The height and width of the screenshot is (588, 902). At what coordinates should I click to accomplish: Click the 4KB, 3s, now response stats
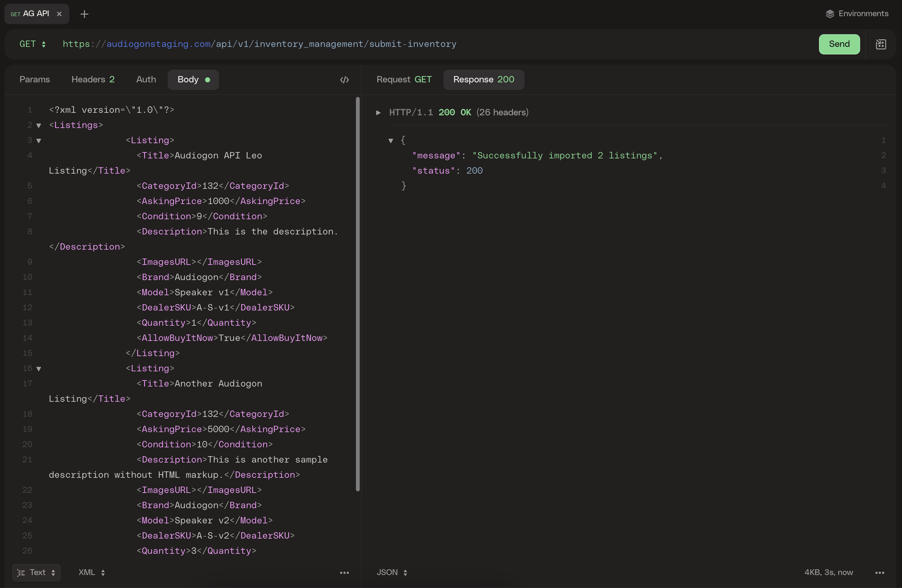coord(828,572)
